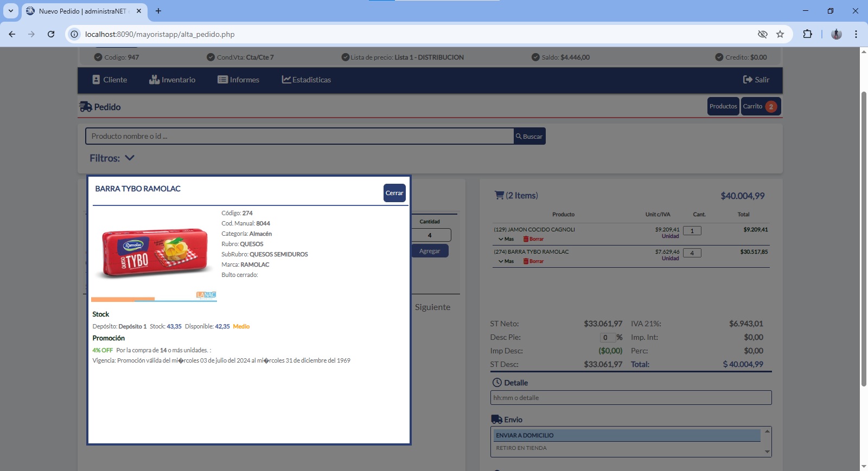The image size is (868, 471).
Task: Click the shopping cart icon beside 2 Items
Action: pos(500,195)
